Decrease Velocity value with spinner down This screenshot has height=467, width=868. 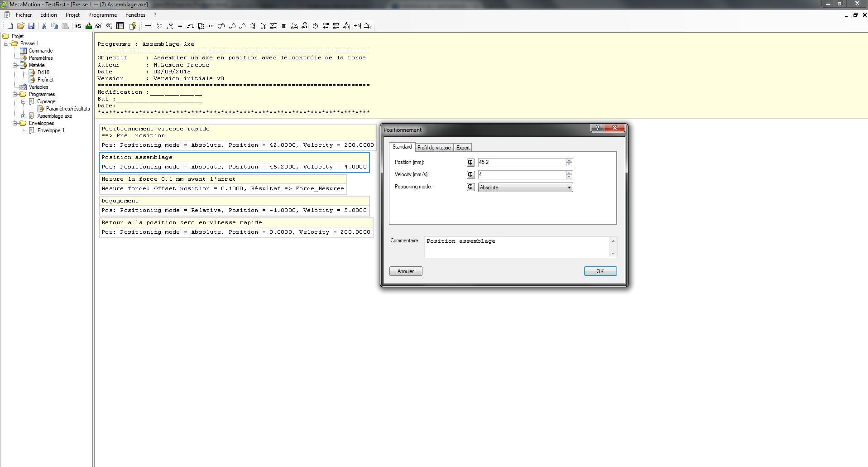point(569,177)
